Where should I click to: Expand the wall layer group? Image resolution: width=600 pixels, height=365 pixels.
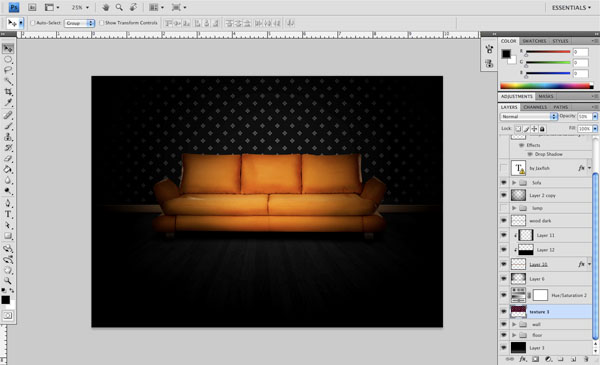click(514, 324)
